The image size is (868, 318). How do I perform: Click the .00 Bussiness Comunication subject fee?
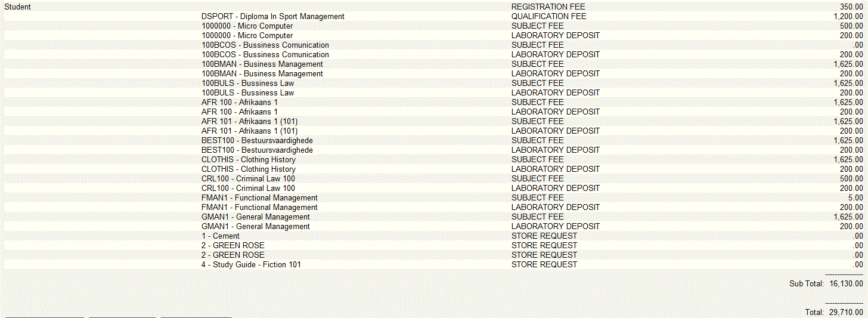(x=858, y=45)
